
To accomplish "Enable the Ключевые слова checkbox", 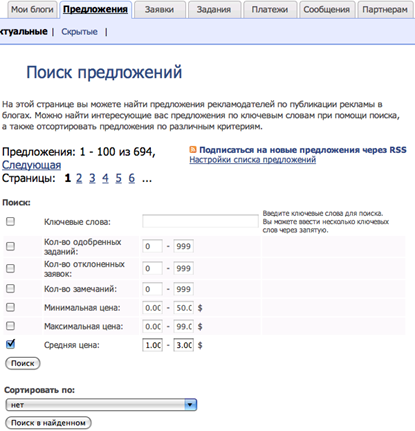I will 10,221.
